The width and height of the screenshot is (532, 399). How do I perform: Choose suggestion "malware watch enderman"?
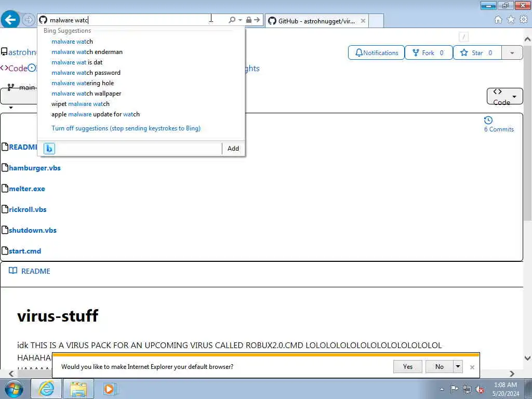(87, 52)
